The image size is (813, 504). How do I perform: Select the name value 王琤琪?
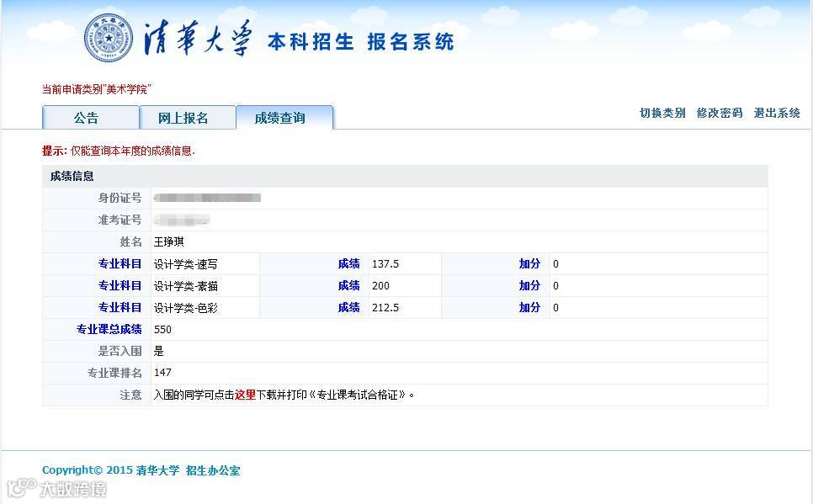[x=169, y=241]
